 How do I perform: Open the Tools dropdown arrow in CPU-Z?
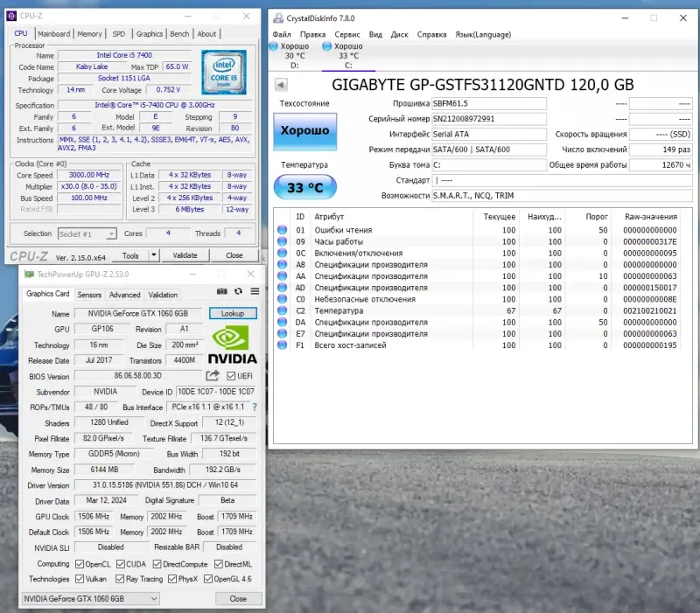[154, 255]
